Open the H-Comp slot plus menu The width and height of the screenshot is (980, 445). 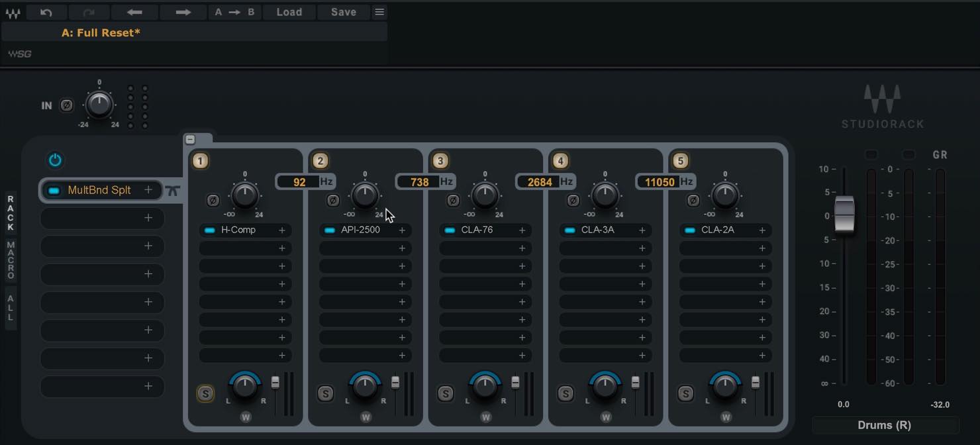click(282, 230)
